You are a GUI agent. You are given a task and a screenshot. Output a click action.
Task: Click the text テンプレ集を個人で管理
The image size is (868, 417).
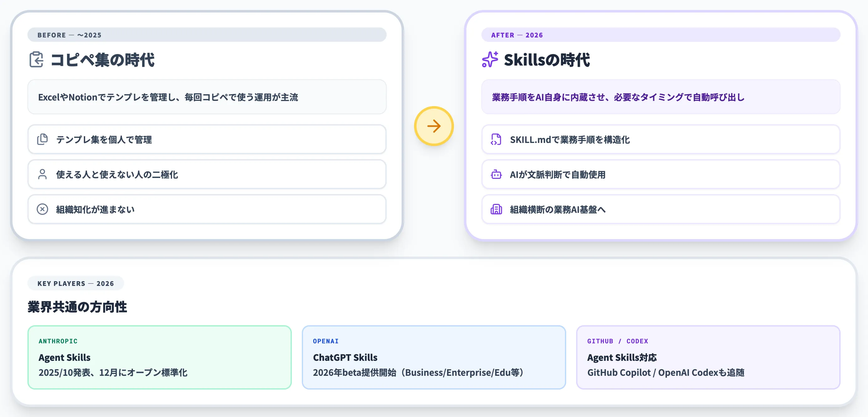click(x=104, y=140)
